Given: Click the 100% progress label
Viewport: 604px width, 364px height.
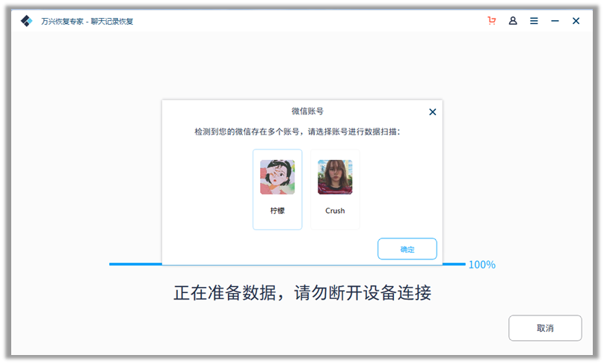Looking at the screenshot, I should tap(482, 265).
